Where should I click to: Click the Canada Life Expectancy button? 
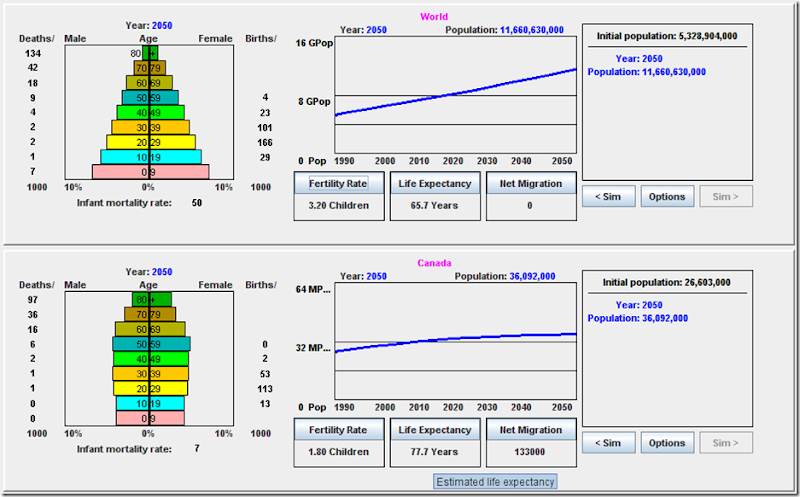pyautogui.click(x=435, y=430)
